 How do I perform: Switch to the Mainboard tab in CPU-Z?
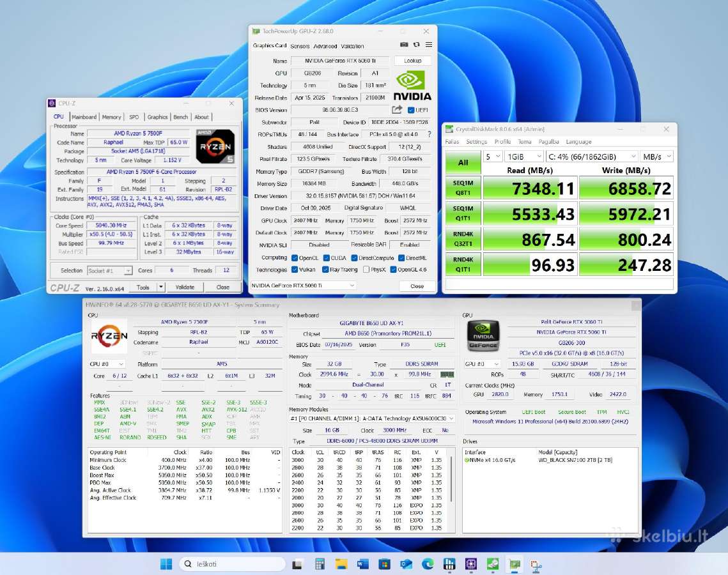(x=84, y=117)
